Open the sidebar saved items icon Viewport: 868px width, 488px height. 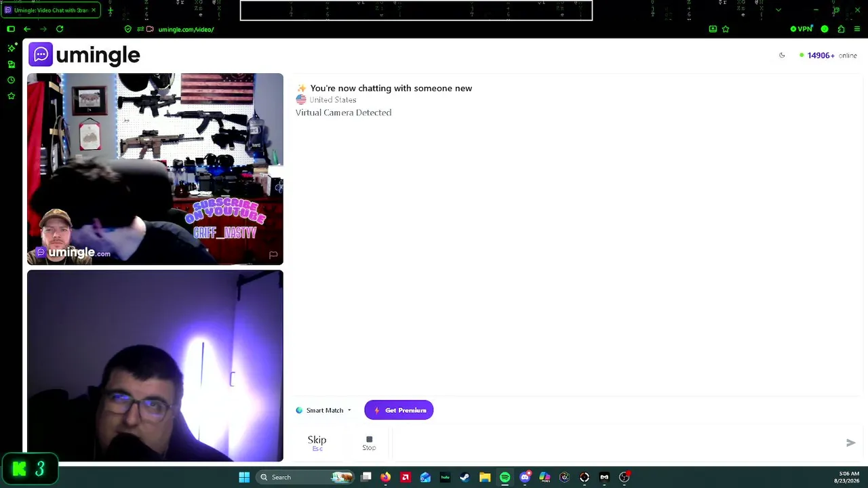coord(12,64)
